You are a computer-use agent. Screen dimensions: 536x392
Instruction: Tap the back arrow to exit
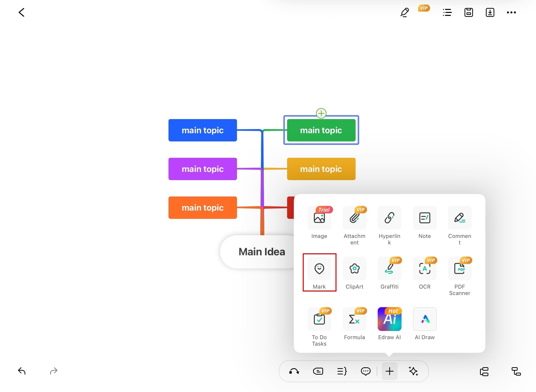[x=22, y=12]
